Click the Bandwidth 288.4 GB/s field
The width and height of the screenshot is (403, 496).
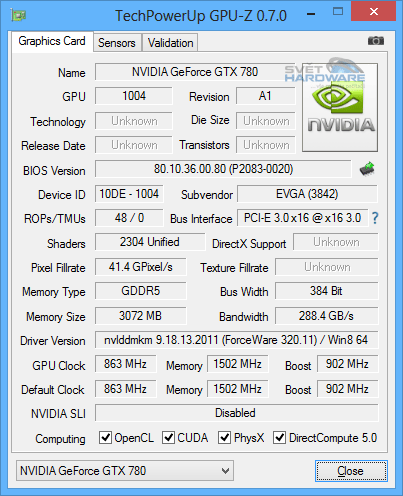pos(327,316)
